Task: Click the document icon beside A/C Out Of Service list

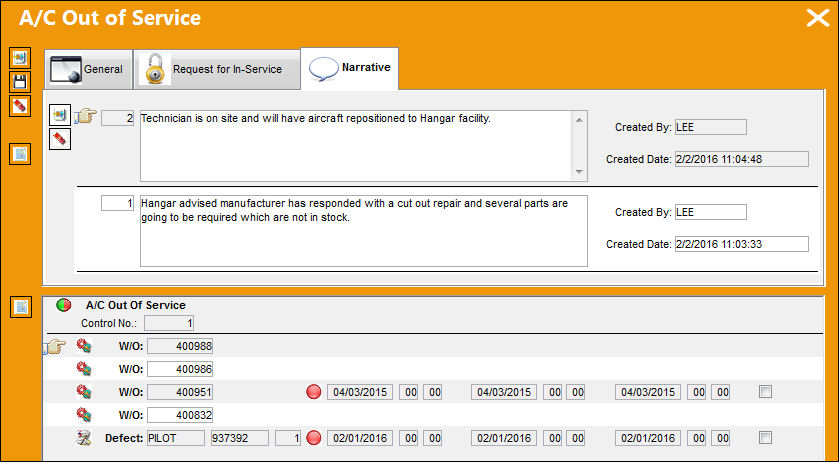Action: (x=21, y=307)
